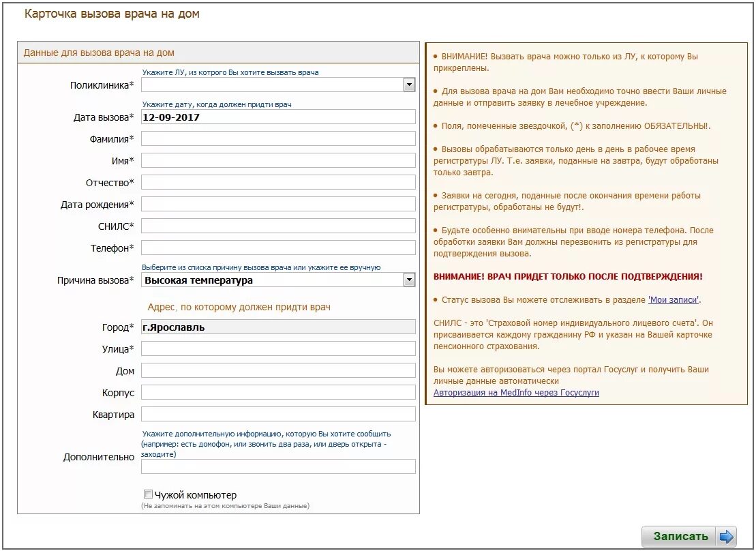Select the Корпус input field

pyautogui.click(x=278, y=392)
